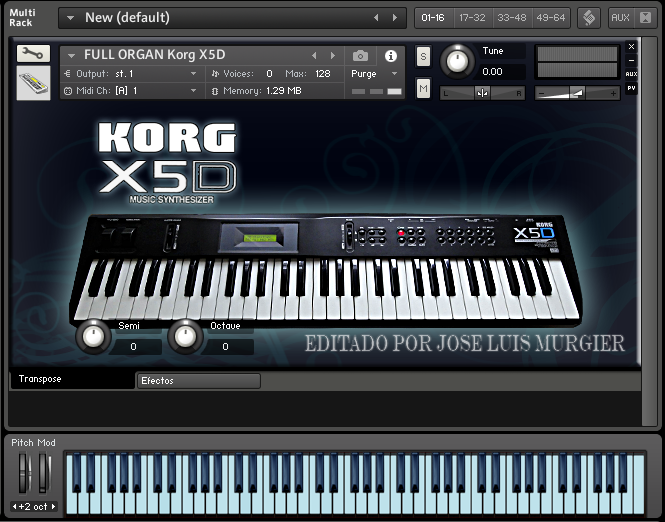Click the keyboard instrument icon thumbnail
Screen dimensions: 665x522
(x=33, y=83)
